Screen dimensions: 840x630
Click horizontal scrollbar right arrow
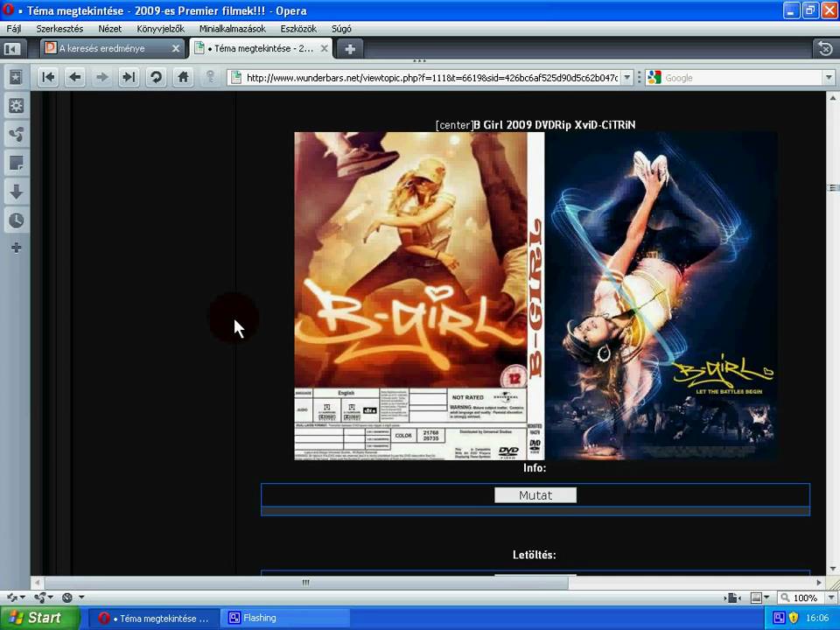[x=819, y=583]
